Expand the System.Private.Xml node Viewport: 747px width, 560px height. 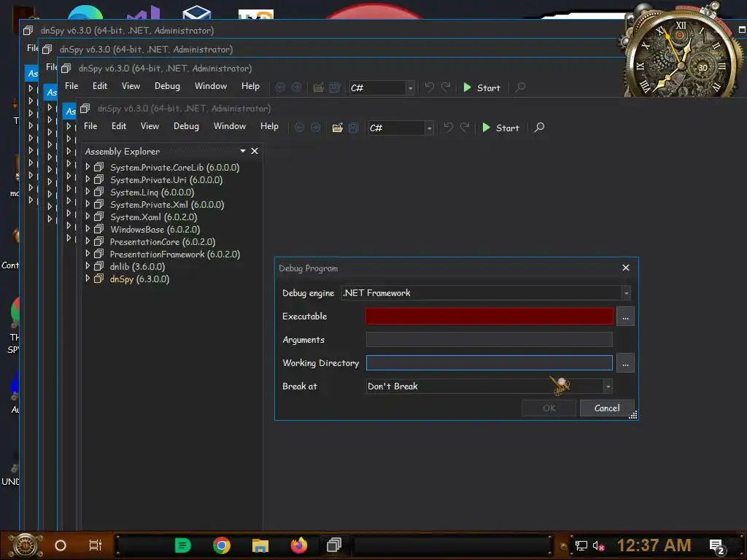click(88, 204)
